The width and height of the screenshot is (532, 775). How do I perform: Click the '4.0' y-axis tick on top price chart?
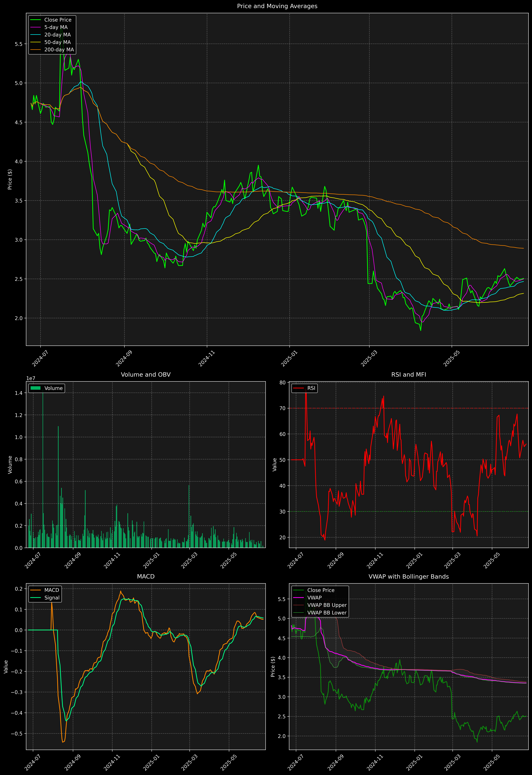pyautogui.click(x=19, y=161)
